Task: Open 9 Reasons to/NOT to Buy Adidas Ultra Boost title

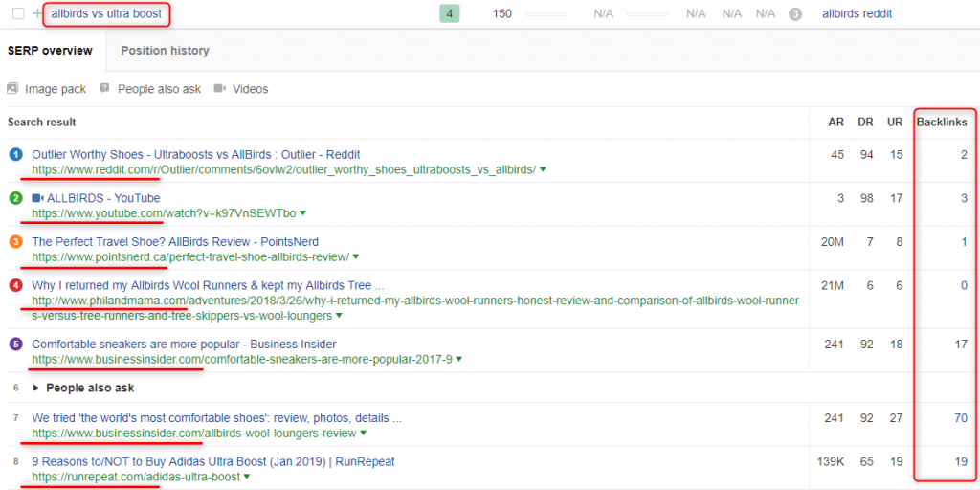Action: click(x=213, y=462)
